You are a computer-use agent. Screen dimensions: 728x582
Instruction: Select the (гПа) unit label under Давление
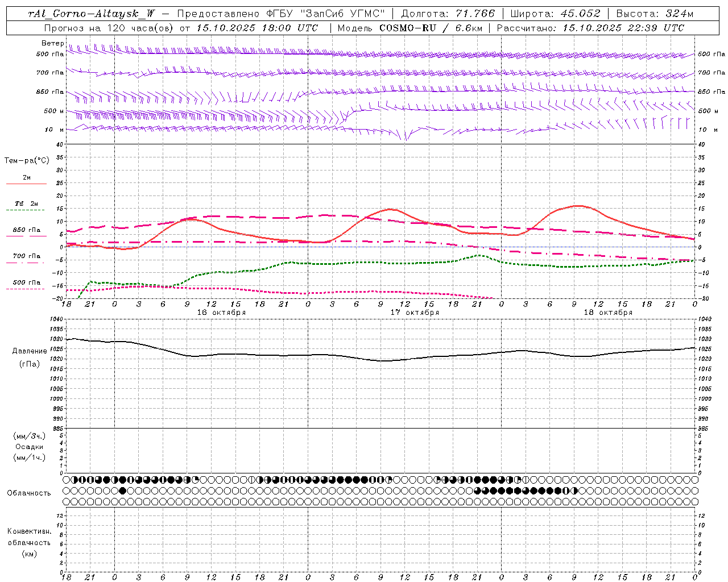tap(30, 364)
